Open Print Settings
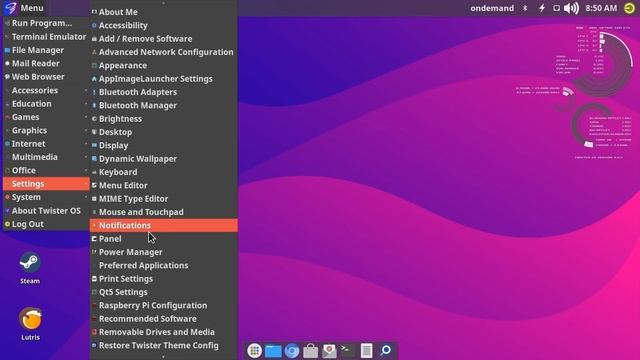This screenshot has width=640, height=360. click(x=164, y=279)
